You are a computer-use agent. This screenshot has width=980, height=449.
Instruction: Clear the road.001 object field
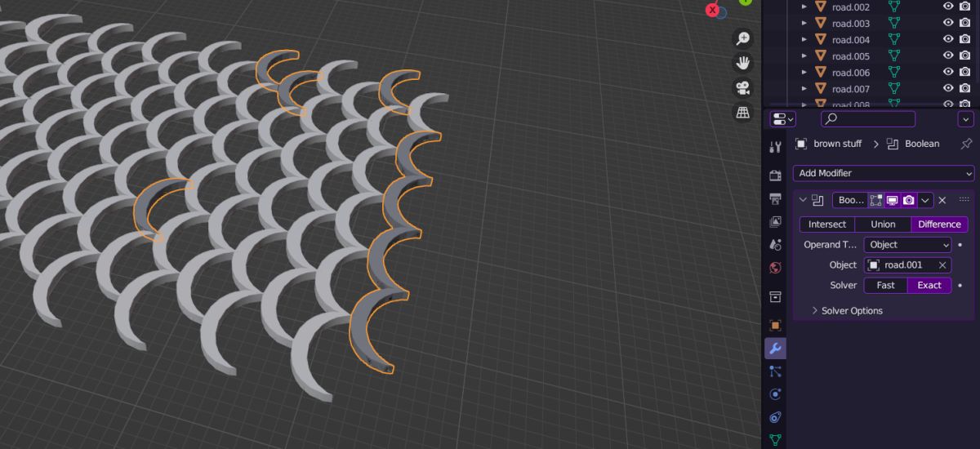[x=942, y=265]
